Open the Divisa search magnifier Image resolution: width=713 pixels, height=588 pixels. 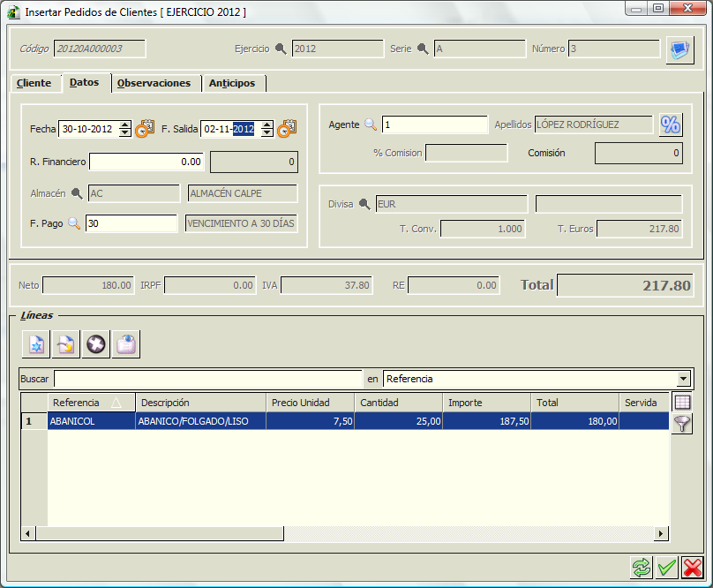point(364,204)
